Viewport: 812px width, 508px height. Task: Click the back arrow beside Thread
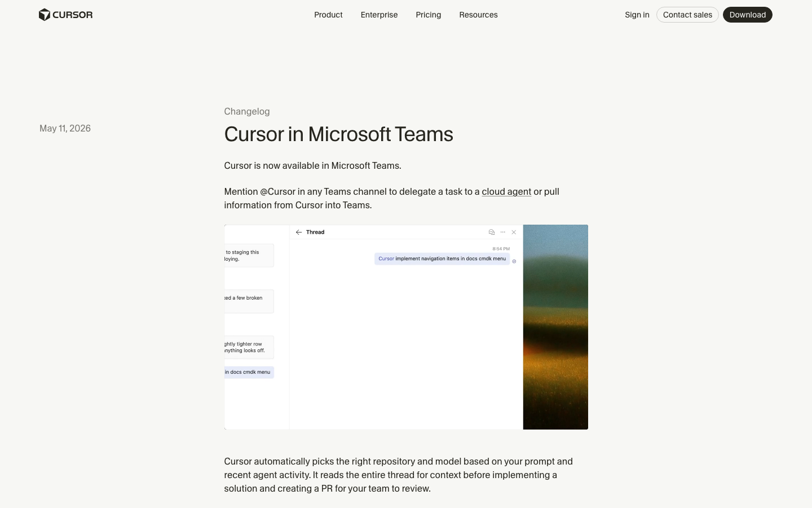tap(299, 232)
